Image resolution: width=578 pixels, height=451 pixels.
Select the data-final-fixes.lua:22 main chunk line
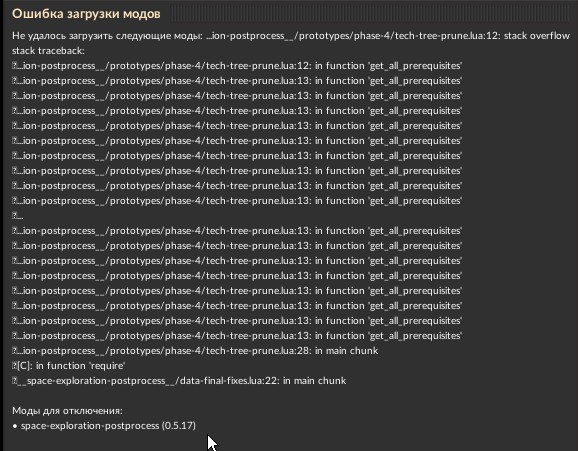pyautogui.click(x=179, y=381)
